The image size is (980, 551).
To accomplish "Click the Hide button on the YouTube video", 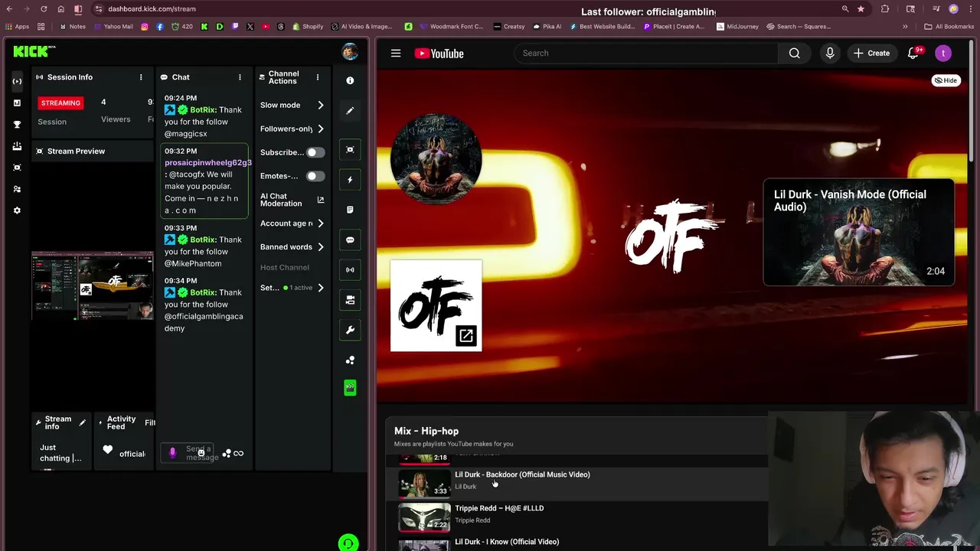I will tap(946, 80).
